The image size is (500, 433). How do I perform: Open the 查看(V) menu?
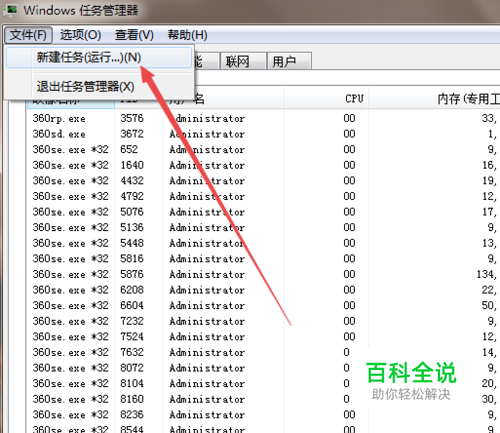pyautogui.click(x=134, y=35)
